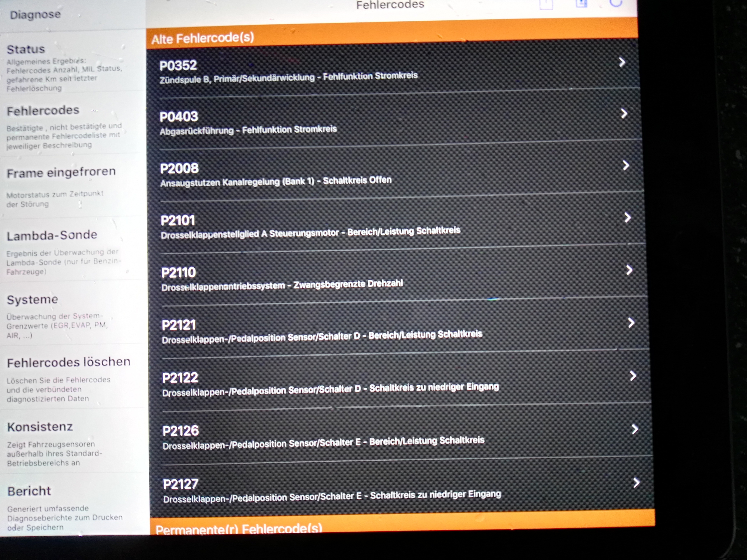Viewport: 747px width, 560px height.
Task: Tap the arrow icon for P2110
Action: [x=629, y=270]
